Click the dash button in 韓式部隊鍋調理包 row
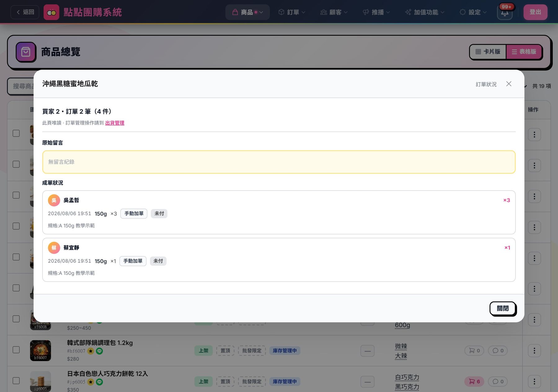Screen dimensions: 558x392 point(367,351)
